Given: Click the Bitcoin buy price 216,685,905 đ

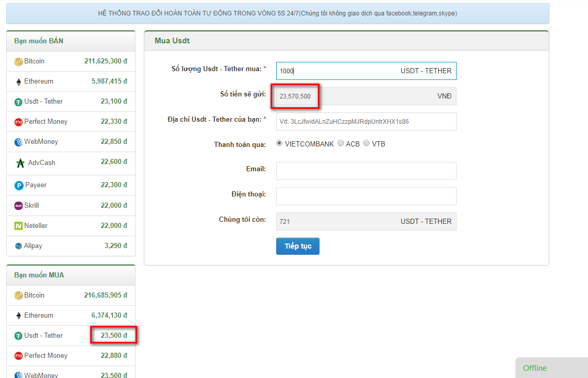Looking at the screenshot, I should 106,295.
